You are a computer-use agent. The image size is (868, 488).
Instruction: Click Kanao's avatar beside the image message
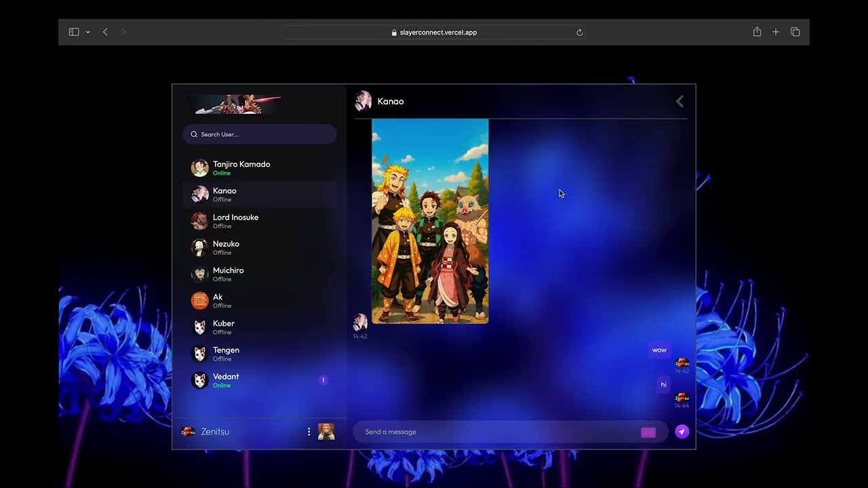[x=360, y=322]
